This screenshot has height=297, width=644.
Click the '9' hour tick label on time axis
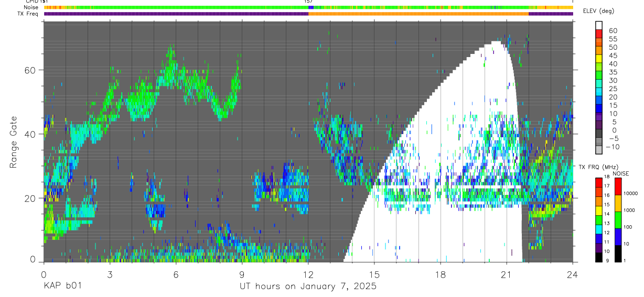point(242,274)
